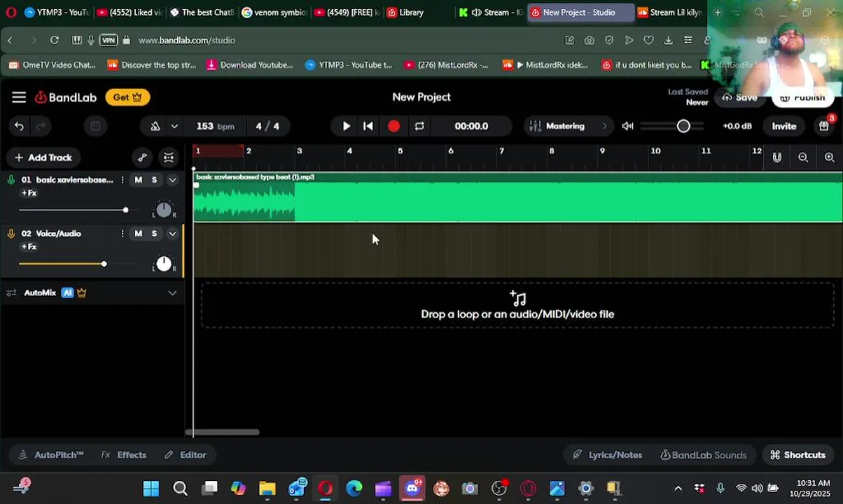Click the 153 bpm tempo field
The image size is (843, 504).
pyautogui.click(x=215, y=126)
